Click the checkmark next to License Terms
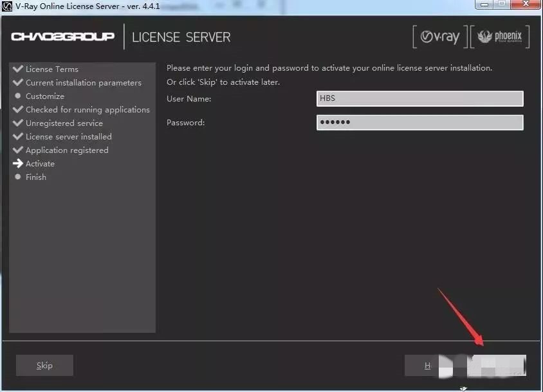Image resolution: width=543 pixels, height=392 pixels. click(18, 69)
